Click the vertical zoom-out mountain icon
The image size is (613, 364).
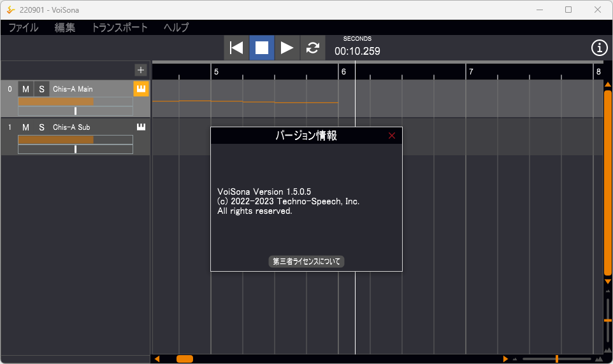click(x=607, y=291)
